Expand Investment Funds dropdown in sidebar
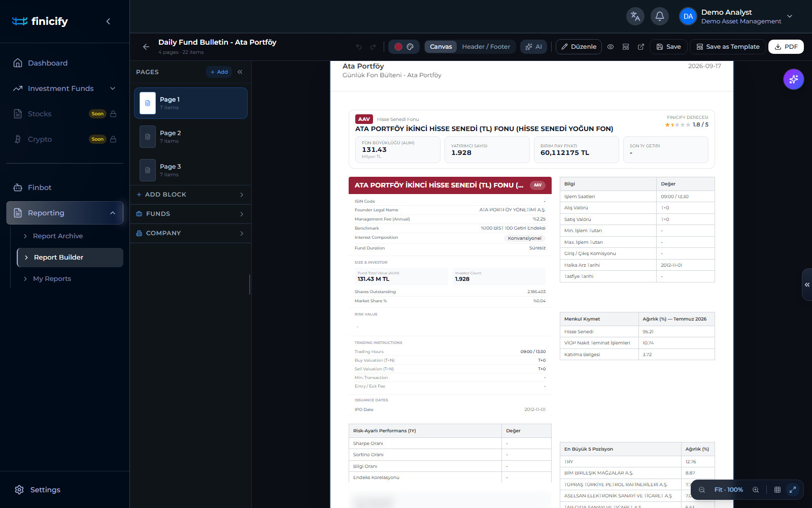812x508 pixels. click(x=64, y=88)
